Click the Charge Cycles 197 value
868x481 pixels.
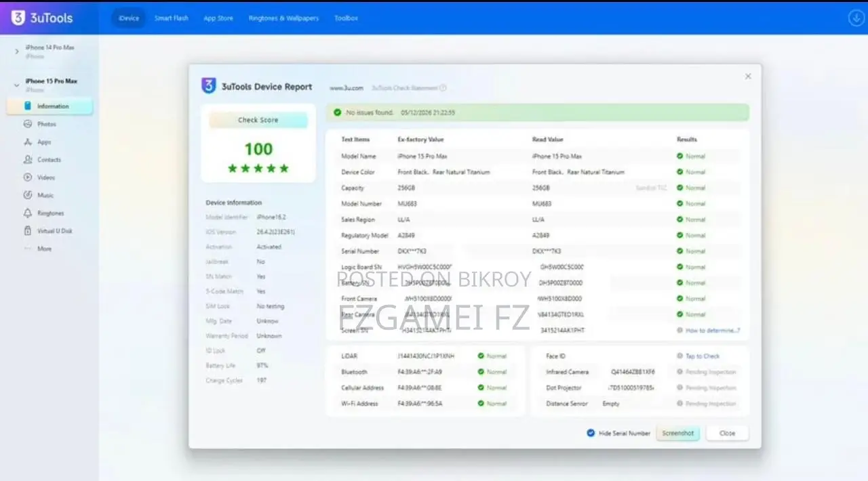261,380
